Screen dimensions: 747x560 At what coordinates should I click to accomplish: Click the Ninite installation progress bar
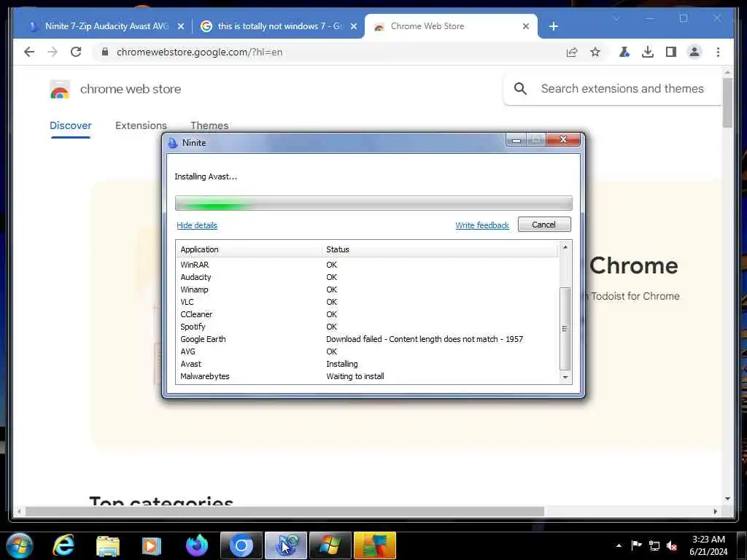pos(373,203)
